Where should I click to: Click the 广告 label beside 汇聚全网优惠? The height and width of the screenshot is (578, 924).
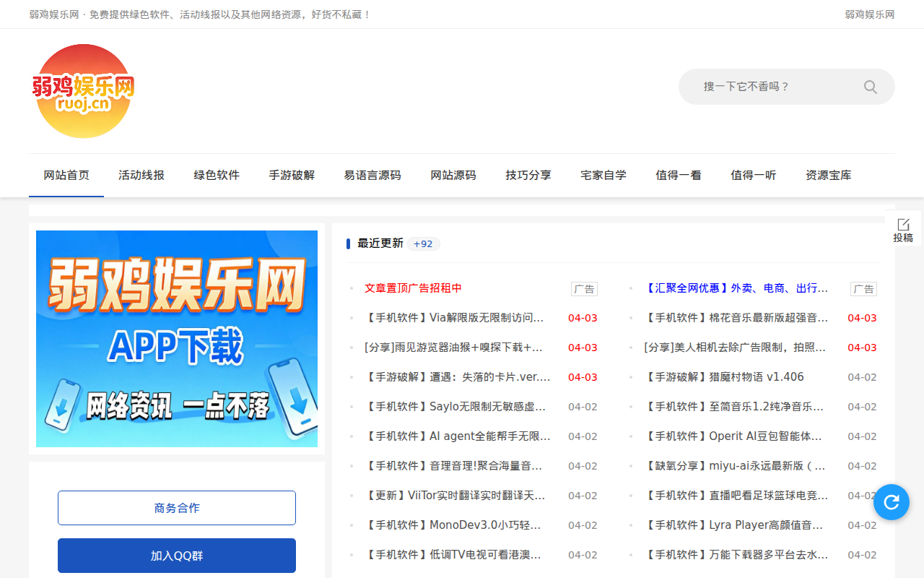click(863, 288)
